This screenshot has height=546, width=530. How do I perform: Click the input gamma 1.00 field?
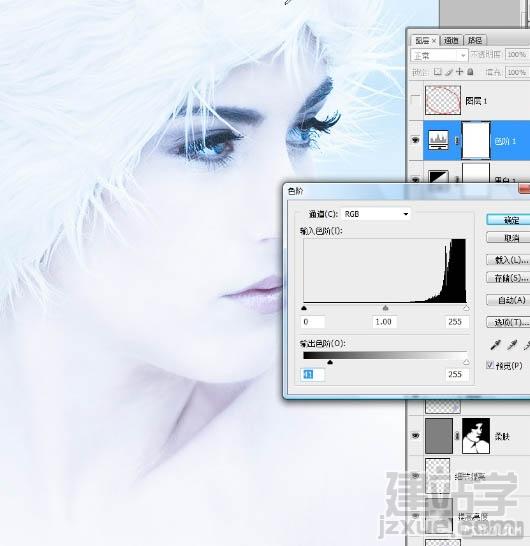click(384, 321)
